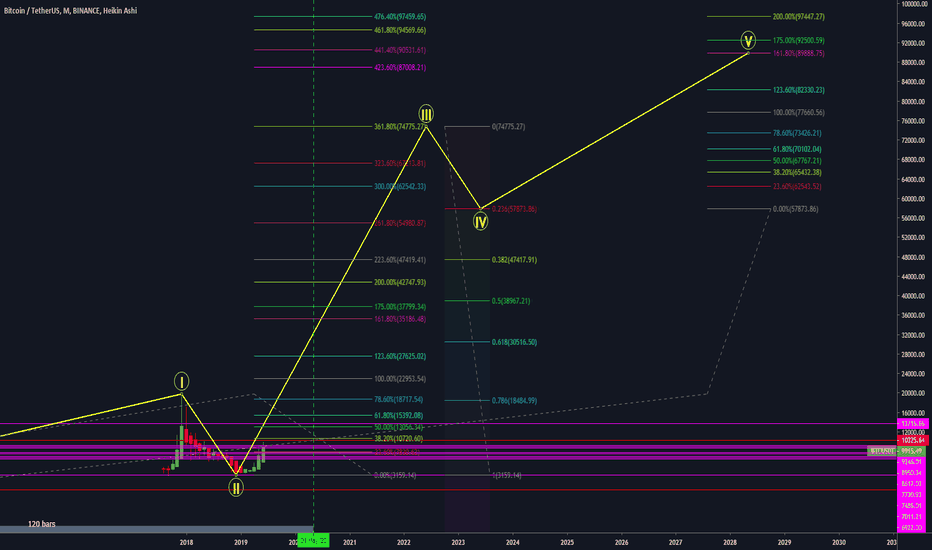Image resolution: width=932 pixels, height=550 pixels.
Task: Select the circled wave V label
Action: [x=748, y=40]
